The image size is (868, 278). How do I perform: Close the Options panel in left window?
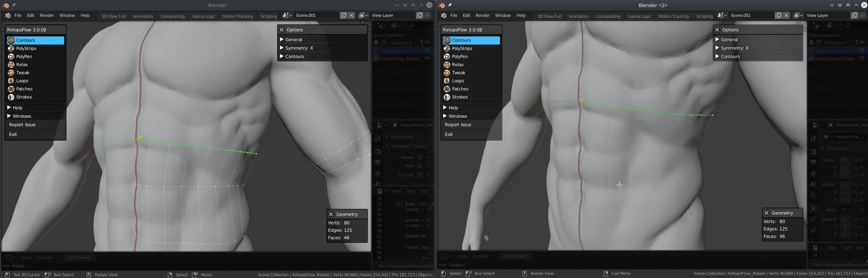point(281,30)
